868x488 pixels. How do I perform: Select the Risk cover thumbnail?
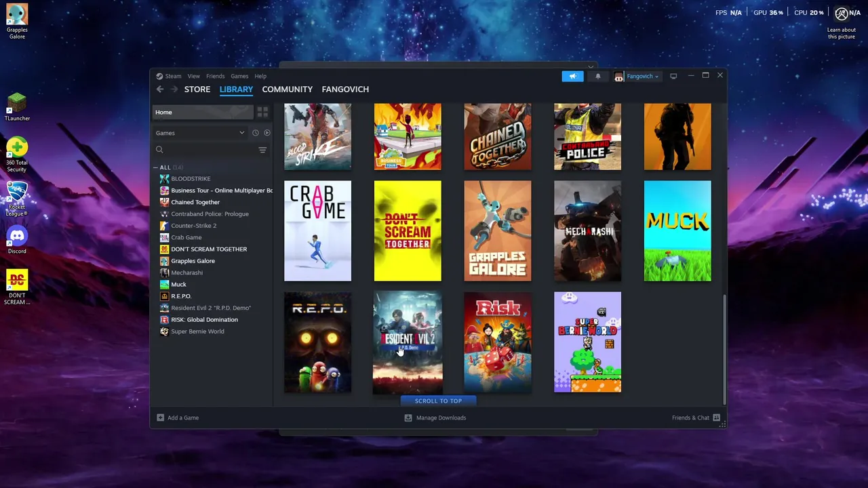point(498,342)
